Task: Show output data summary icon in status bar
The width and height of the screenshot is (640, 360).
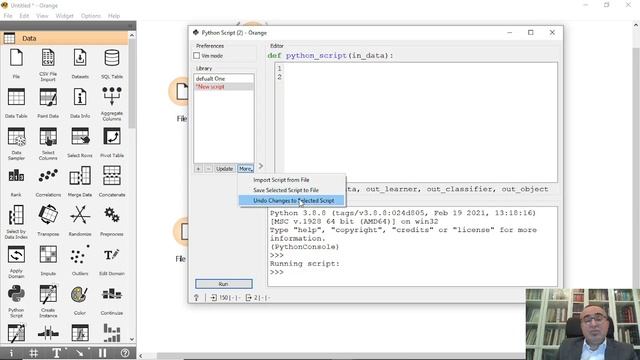Action: tap(249, 298)
